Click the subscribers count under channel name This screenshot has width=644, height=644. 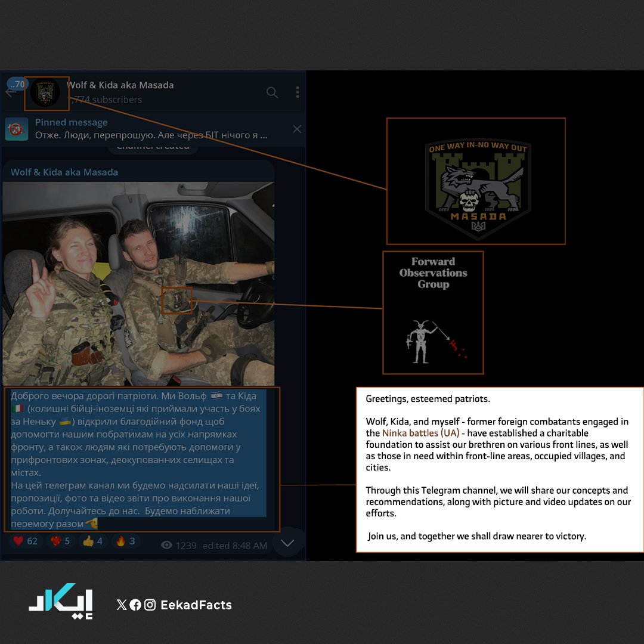pyautogui.click(x=107, y=100)
